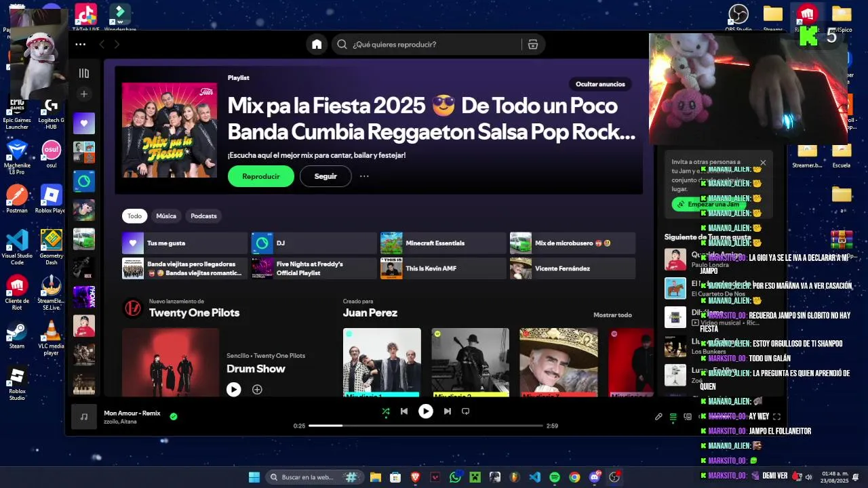Open the Browse icon inside the search bar
This screenshot has height=488, width=868.
tap(533, 45)
